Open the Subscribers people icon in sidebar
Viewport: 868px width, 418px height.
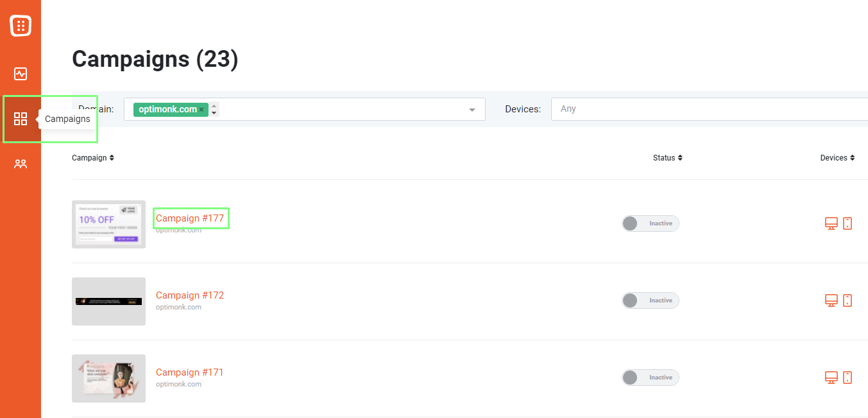[21, 164]
